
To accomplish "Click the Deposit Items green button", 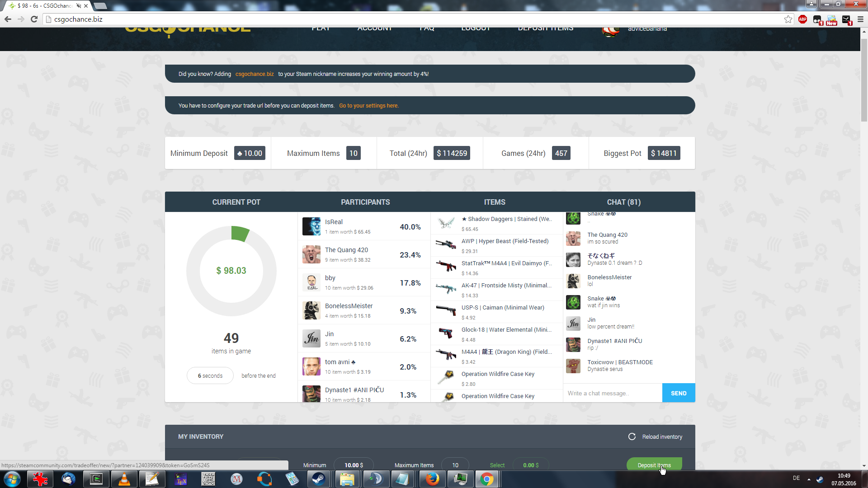I will (x=654, y=465).
